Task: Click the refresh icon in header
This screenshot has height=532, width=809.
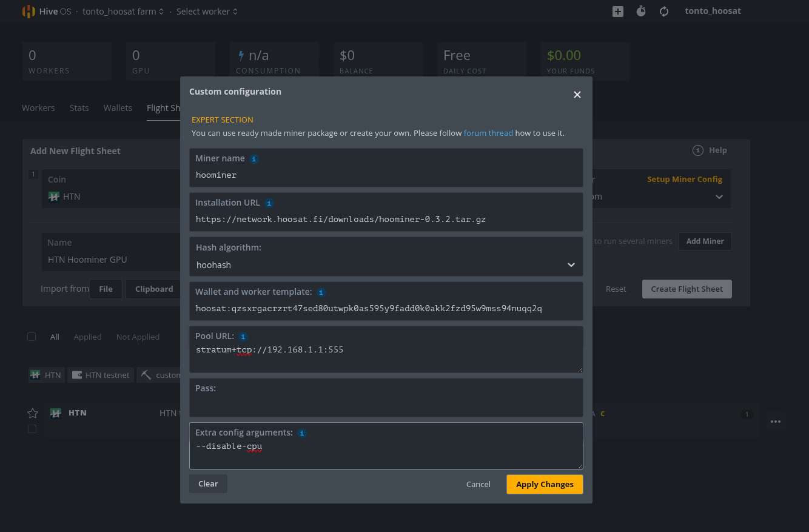Action: tap(664, 12)
